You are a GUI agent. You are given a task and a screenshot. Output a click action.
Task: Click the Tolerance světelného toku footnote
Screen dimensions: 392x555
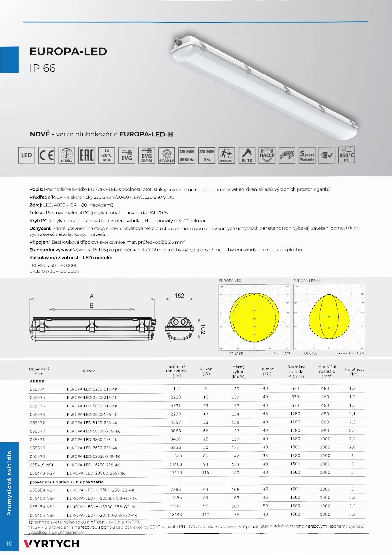[84, 522]
